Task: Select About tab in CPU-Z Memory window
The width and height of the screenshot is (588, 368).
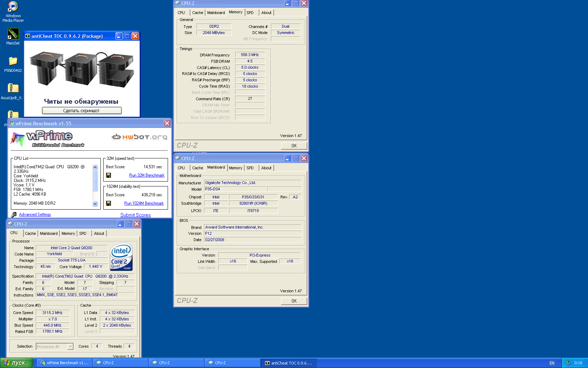Action: pos(266,13)
